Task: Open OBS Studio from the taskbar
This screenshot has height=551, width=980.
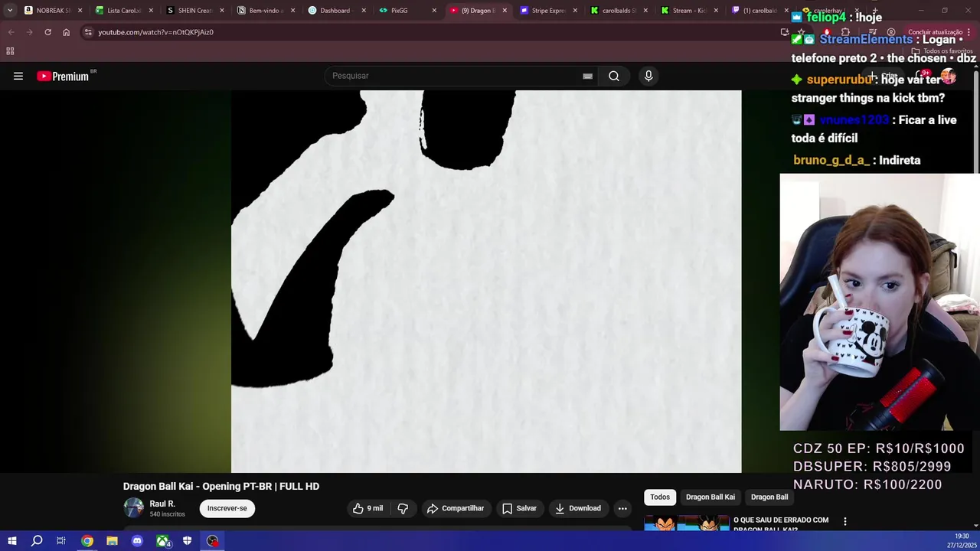Action: pos(213,541)
